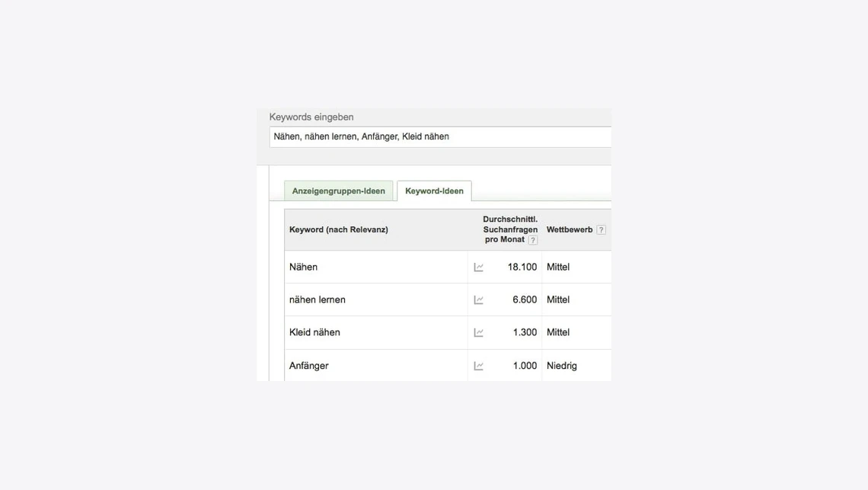Click the 1.300 search volume value

pos(525,333)
